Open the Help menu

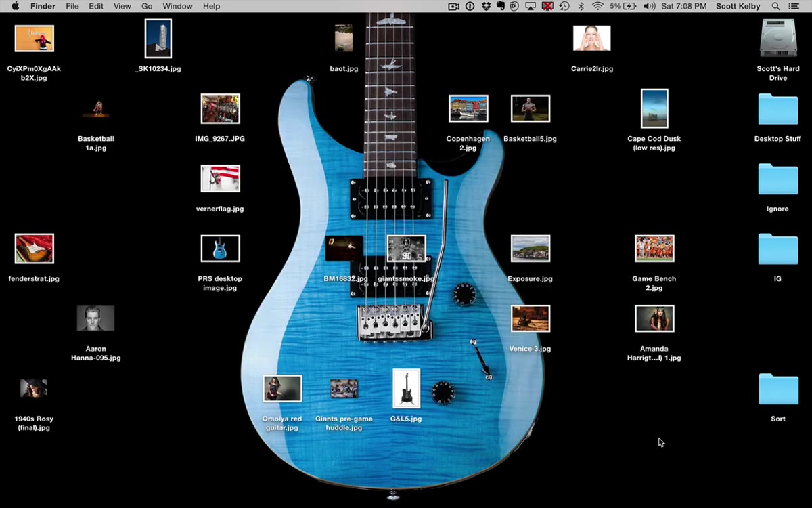click(x=211, y=6)
